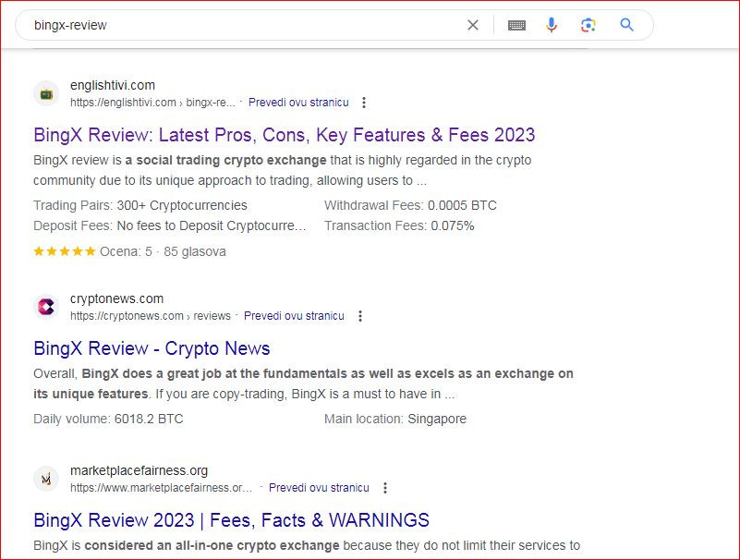Click Transaction Fees: 0.075% text
This screenshot has width=740, height=560.
point(399,225)
